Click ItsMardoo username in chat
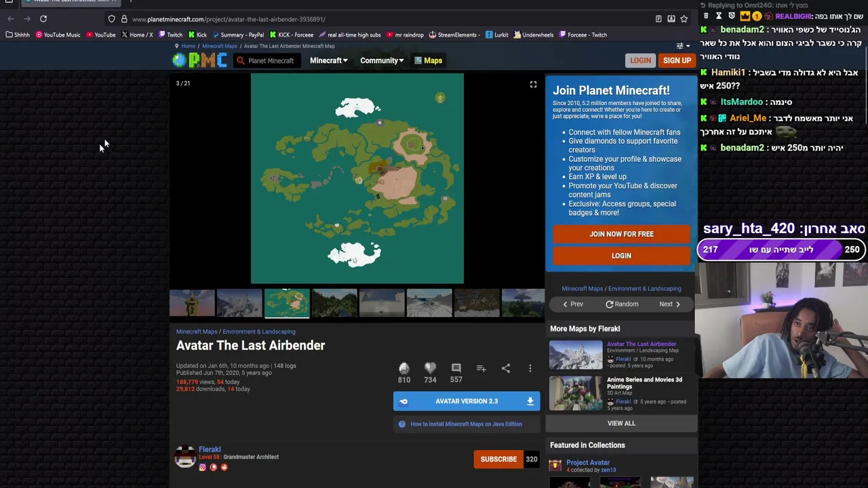The image size is (868, 488). point(742,102)
